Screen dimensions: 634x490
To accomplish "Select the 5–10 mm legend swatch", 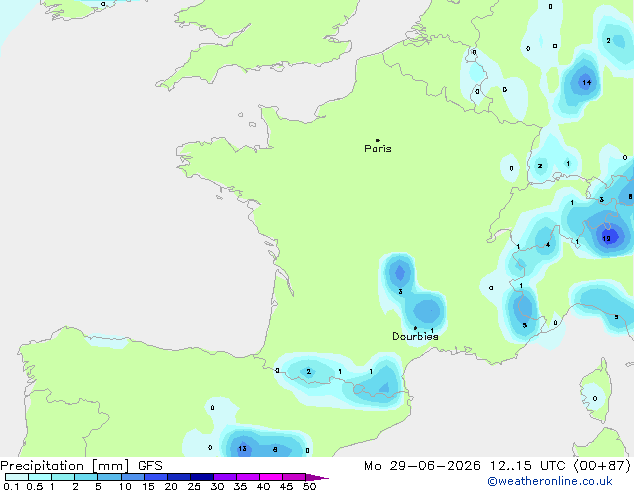I will tap(109, 477).
